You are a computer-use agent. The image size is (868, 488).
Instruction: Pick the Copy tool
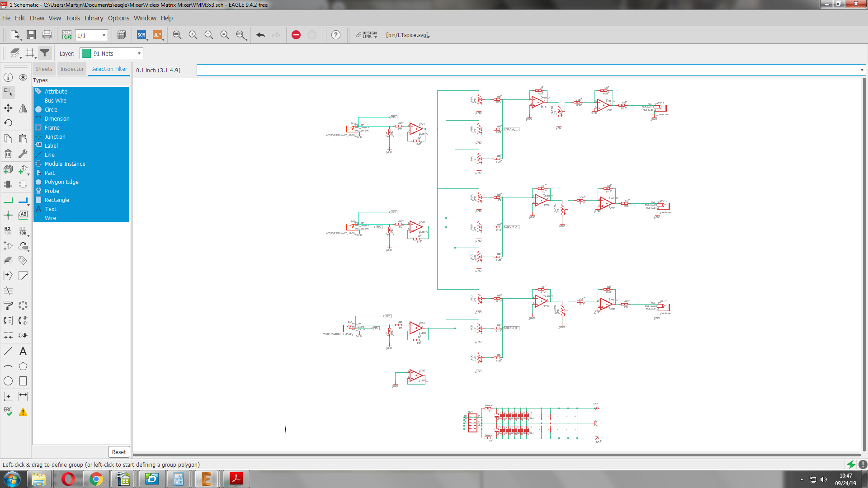coord(8,139)
